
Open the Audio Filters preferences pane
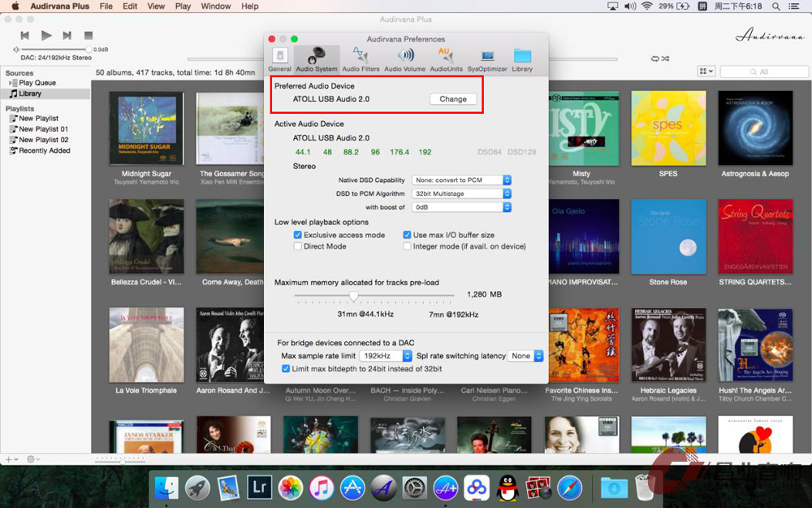pos(361,59)
